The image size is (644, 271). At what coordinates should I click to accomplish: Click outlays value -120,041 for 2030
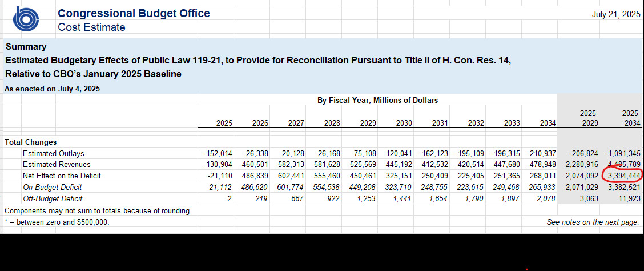[x=398, y=153]
